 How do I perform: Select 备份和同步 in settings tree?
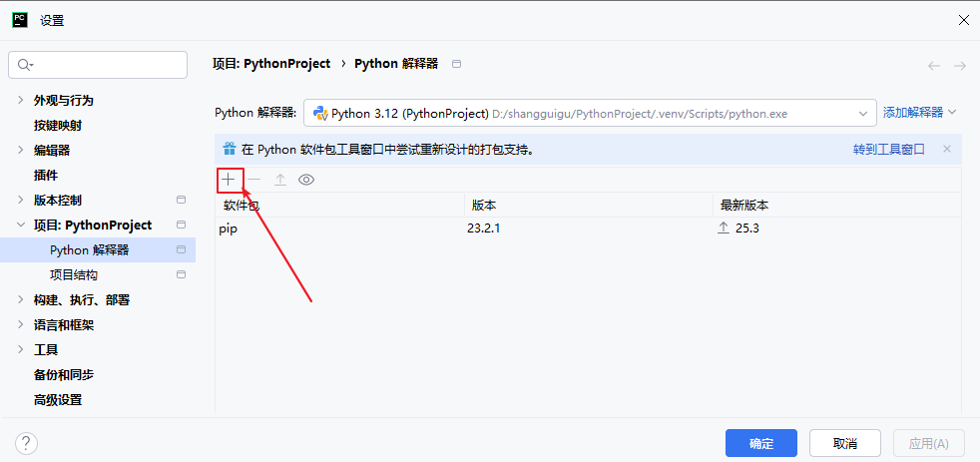pos(64,375)
